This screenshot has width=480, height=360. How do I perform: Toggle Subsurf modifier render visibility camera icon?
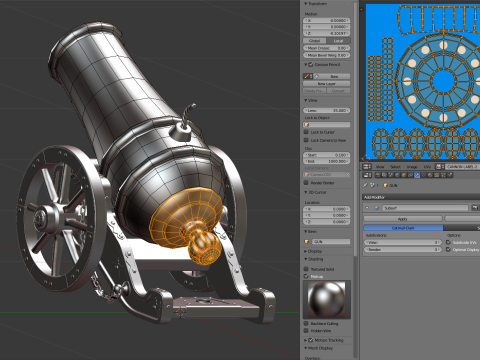(x=475, y=208)
